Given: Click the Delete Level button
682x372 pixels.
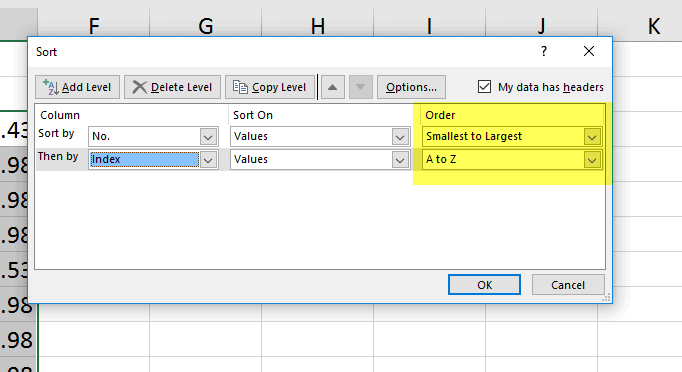Looking at the screenshot, I should point(172,87).
